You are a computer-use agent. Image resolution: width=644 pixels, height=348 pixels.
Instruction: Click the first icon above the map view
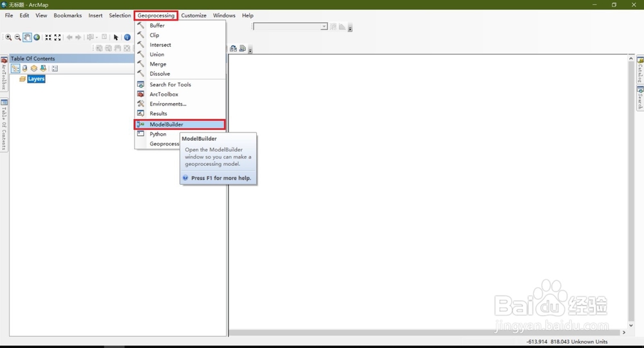click(233, 48)
